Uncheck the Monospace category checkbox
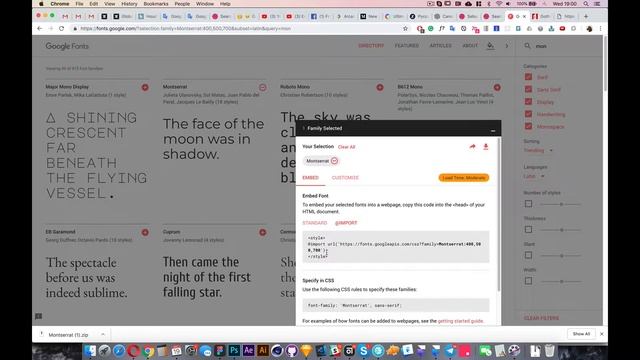The image size is (640, 360). tap(528, 126)
